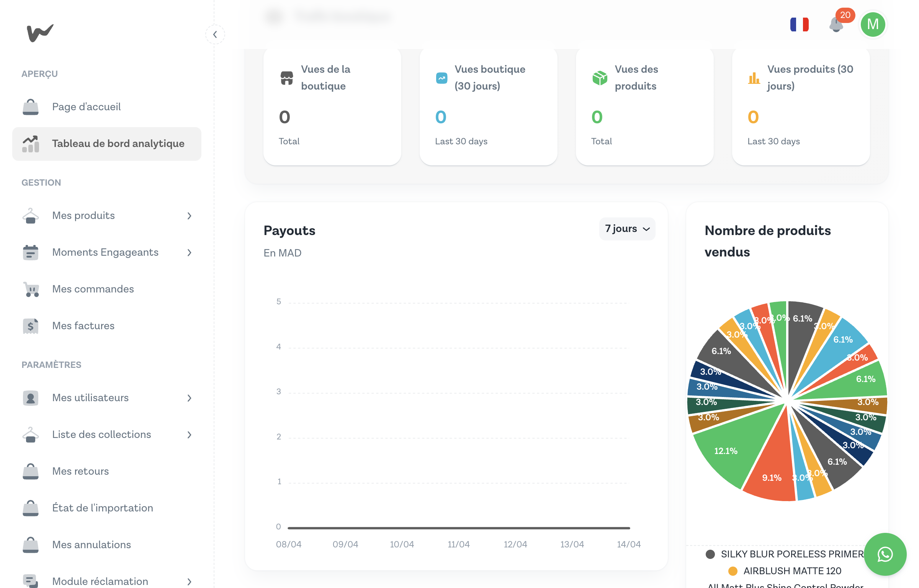This screenshot has height=588, width=919.
Task: Expand the Moments Engageants submenu
Action: pyautogui.click(x=189, y=252)
